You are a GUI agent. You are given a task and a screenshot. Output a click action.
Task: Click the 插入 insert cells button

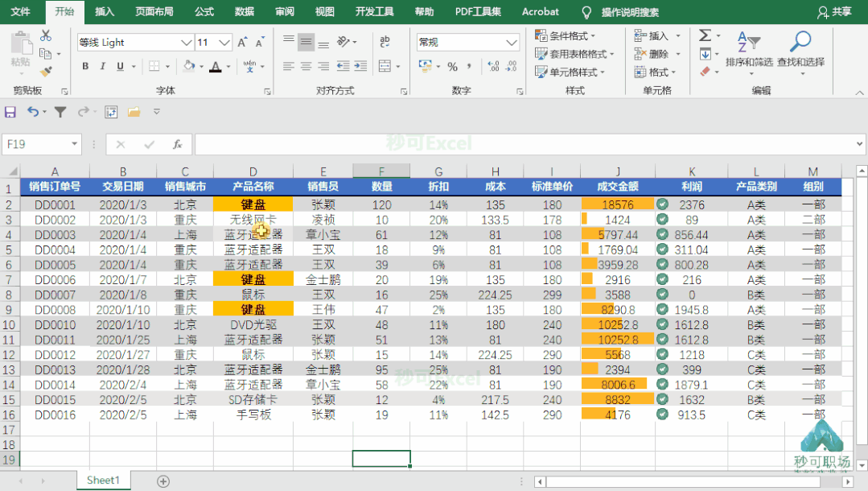[656, 35]
